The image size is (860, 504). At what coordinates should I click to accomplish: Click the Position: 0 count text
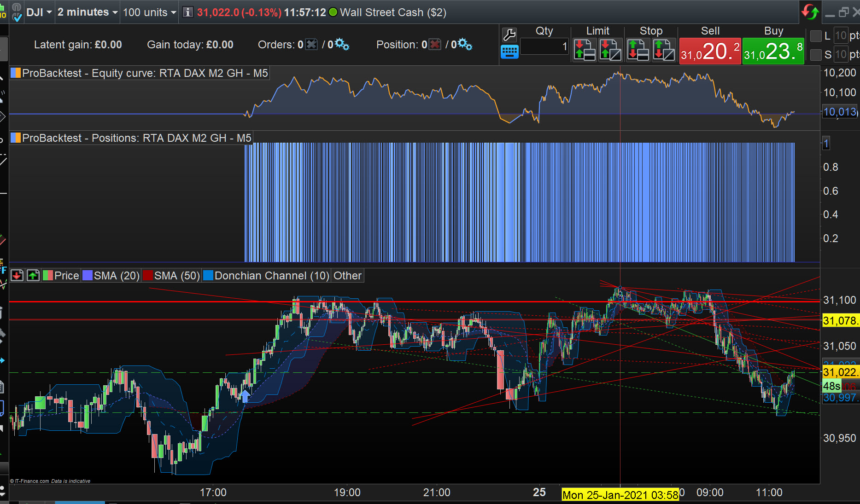click(402, 45)
